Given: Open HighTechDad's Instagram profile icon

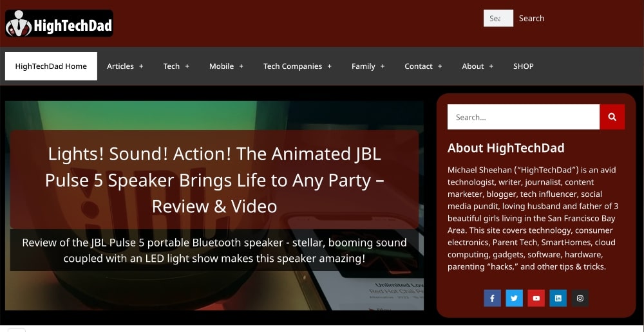Looking at the screenshot, I should pos(580,299).
